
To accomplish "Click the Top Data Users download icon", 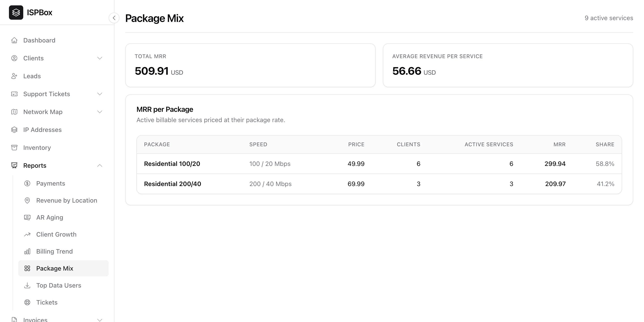I will pos(27,286).
